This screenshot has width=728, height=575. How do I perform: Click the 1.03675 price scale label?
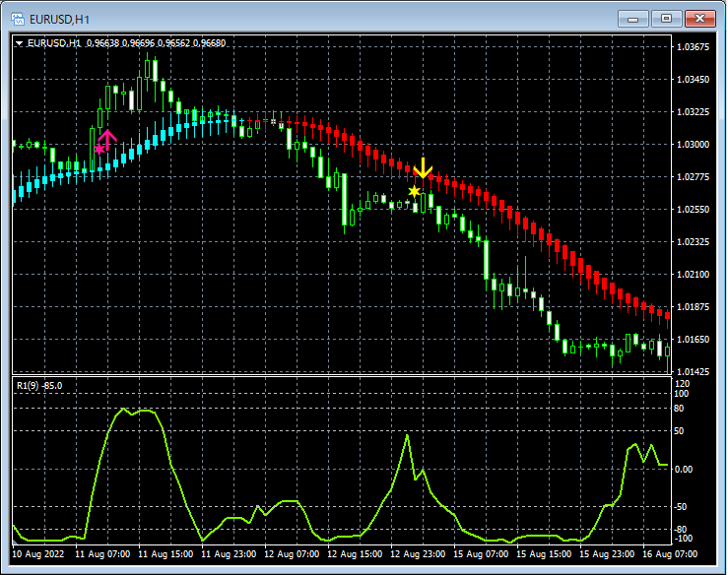click(694, 47)
